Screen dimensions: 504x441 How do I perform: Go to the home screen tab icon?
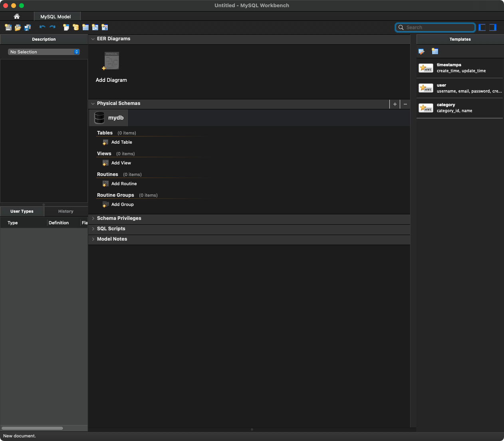17,16
